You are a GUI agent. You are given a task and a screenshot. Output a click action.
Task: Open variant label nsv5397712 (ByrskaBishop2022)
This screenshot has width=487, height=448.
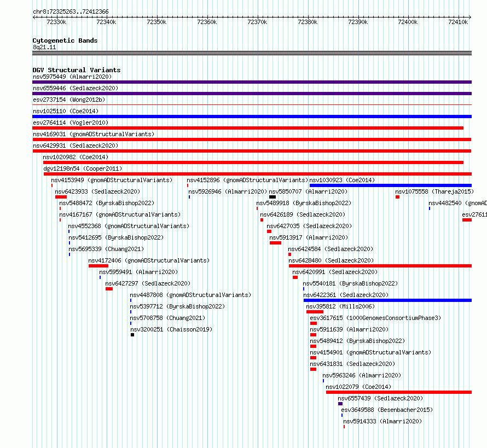point(177,306)
